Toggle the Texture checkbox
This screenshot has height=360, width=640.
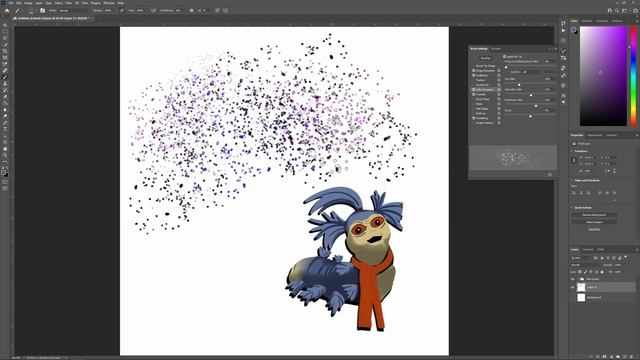click(x=473, y=80)
